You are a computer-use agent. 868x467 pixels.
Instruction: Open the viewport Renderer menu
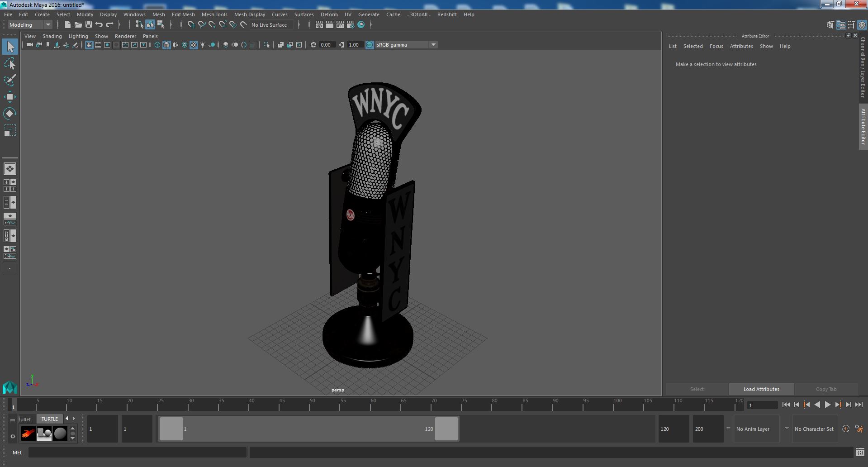(125, 36)
